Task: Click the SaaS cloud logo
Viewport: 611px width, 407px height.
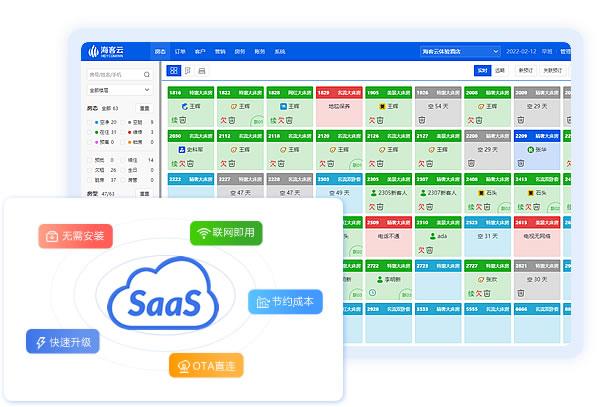Action: (x=162, y=299)
